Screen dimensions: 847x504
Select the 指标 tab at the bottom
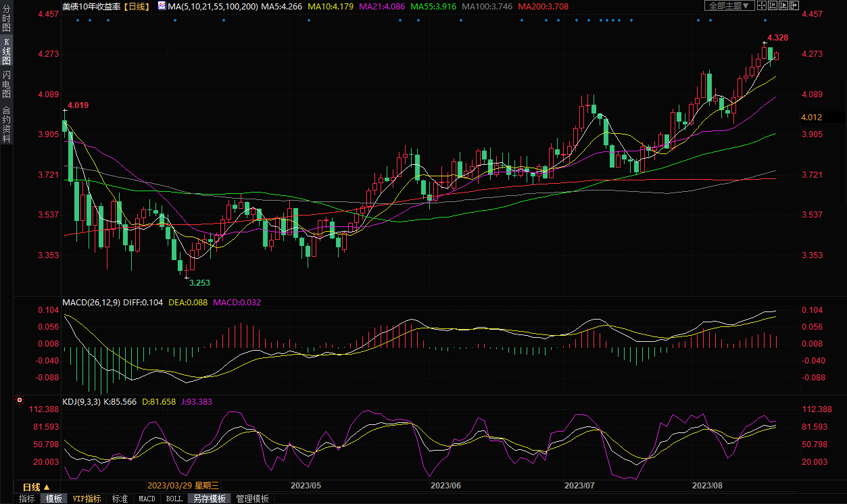point(27,499)
